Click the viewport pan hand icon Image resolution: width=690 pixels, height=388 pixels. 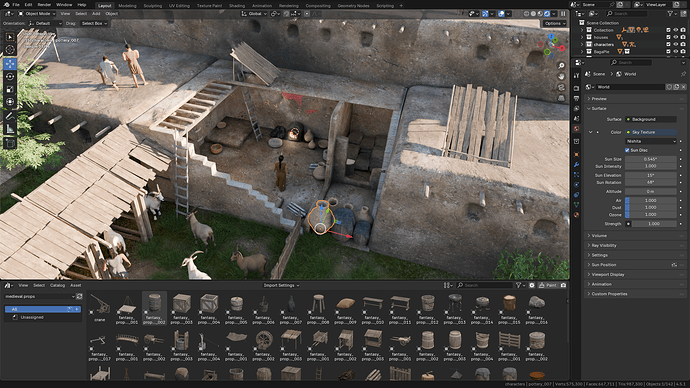[561, 77]
